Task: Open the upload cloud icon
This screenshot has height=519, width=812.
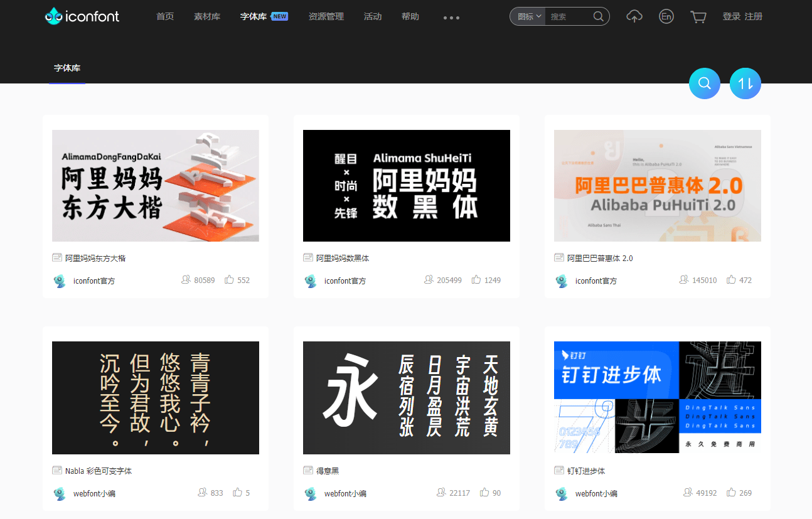Action: tap(634, 17)
